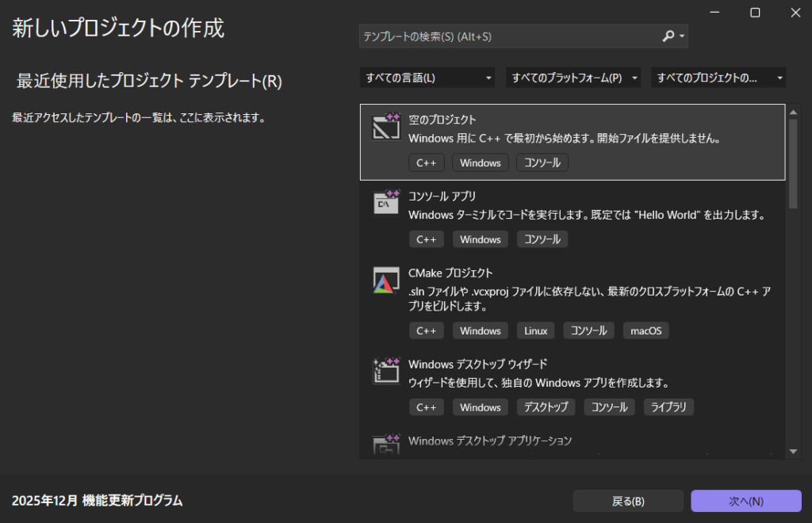This screenshot has height=523, width=812.
Task: Choose the CMake プロジェクト triangle icon
Action: [x=386, y=281]
